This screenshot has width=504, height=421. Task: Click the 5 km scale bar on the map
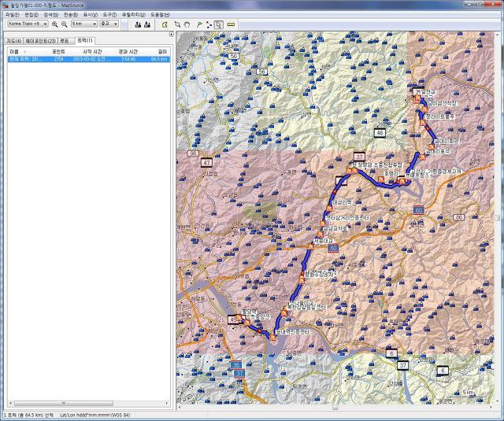[x=469, y=394]
